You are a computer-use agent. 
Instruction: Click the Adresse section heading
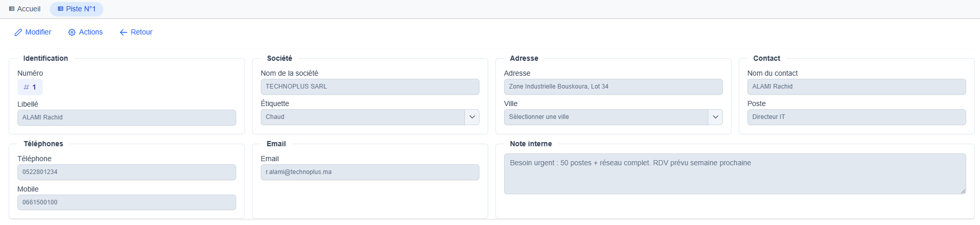(524, 58)
